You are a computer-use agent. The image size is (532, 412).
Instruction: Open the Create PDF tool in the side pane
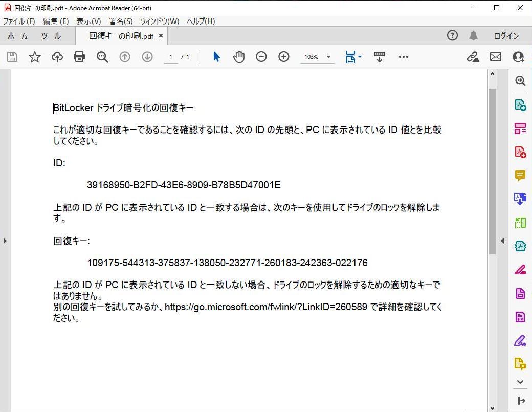click(x=520, y=151)
